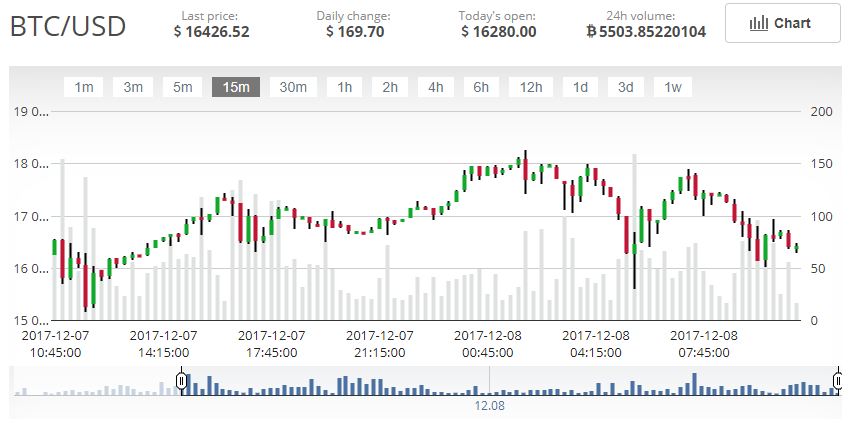Click the Chart button with bar icon

[x=782, y=24]
